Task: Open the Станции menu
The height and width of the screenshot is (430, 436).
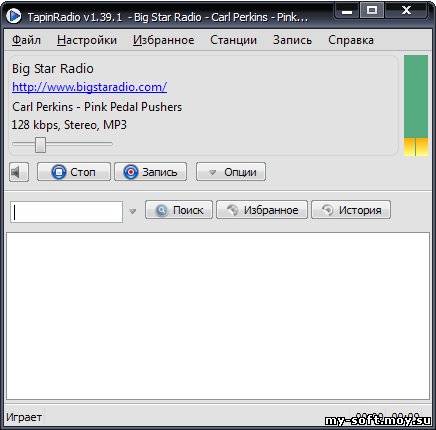Action: [x=233, y=40]
